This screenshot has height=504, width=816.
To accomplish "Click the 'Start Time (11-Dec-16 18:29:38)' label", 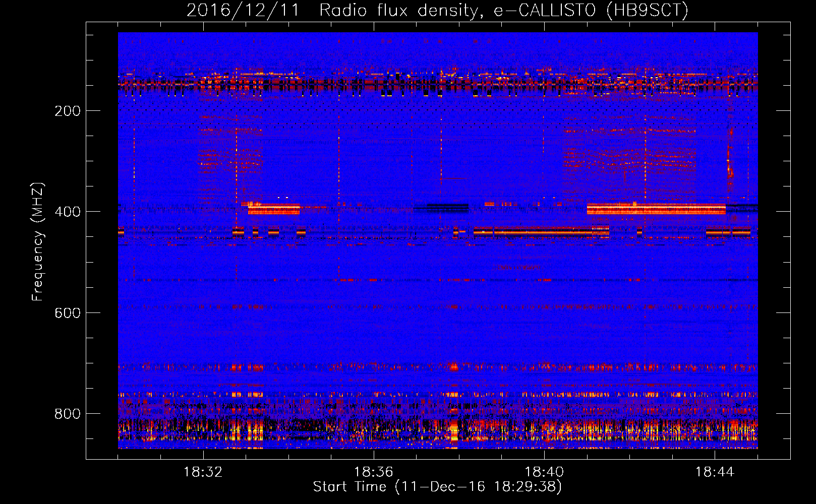I will tap(437, 487).
